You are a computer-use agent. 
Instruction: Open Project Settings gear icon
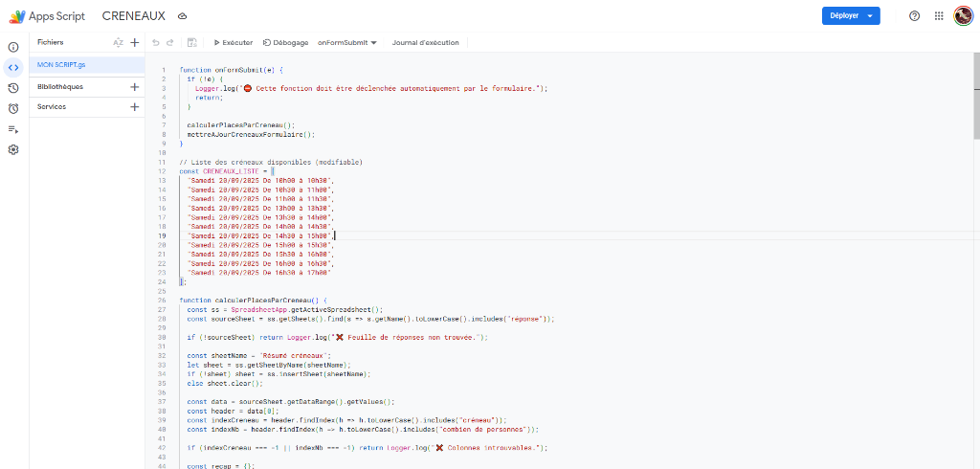pyautogui.click(x=13, y=150)
